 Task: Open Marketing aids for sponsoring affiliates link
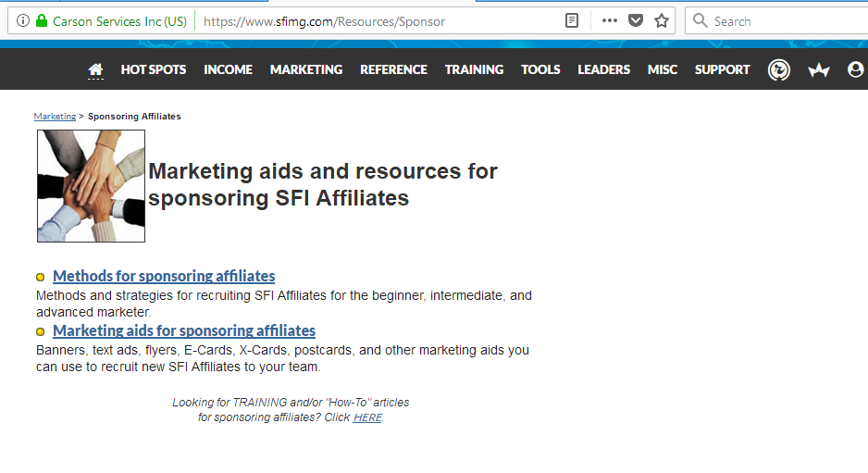(184, 330)
